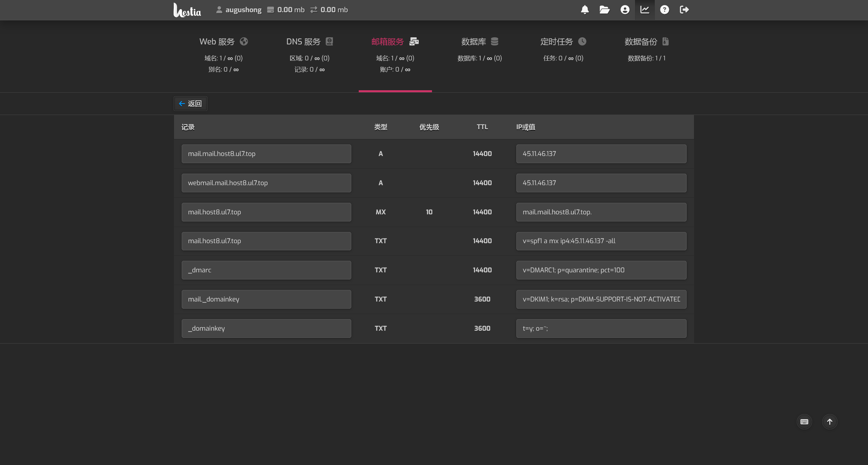Click the Hestia logo
This screenshot has width=868, height=465.
tap(187, 10)
